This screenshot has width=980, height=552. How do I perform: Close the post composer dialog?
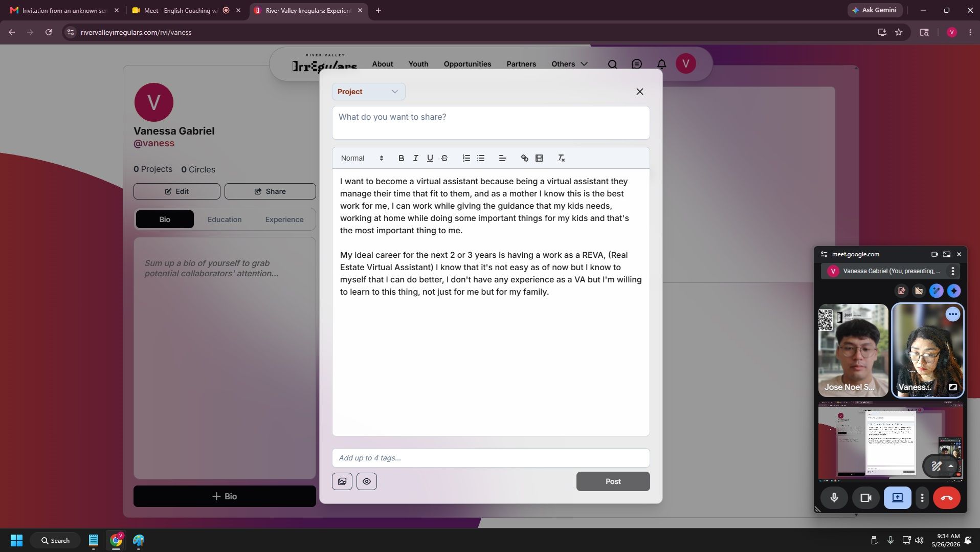coord(639,92)
